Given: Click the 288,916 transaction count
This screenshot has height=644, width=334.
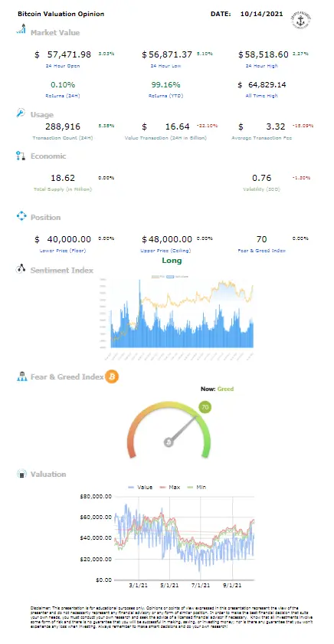Looking at the screenshot, I should pos(63,127).
